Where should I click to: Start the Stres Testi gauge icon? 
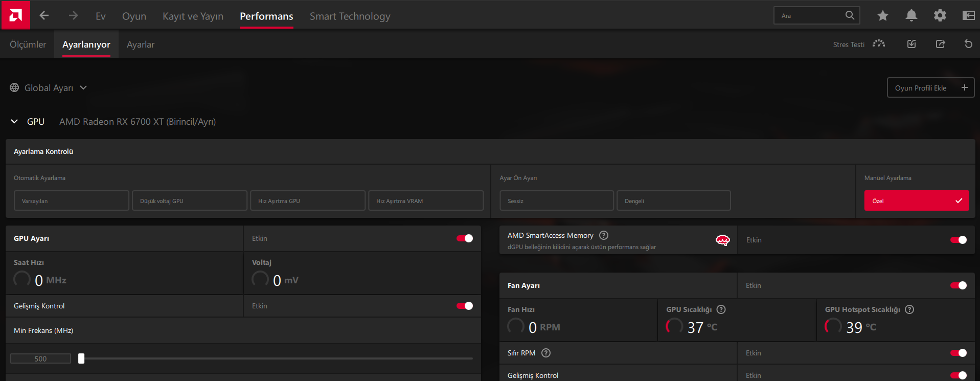[x=878, y=44]
